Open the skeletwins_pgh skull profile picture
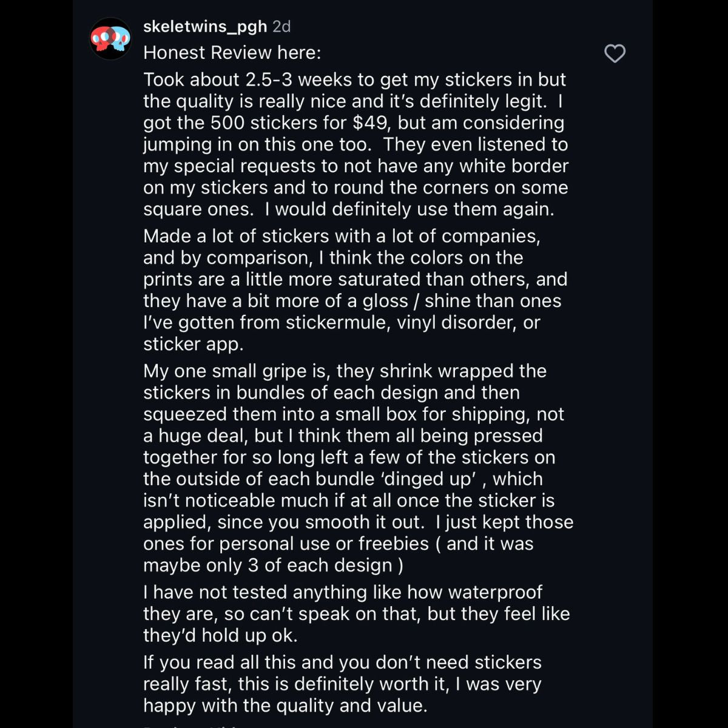The image size is (728, 728). click(110, 39)
